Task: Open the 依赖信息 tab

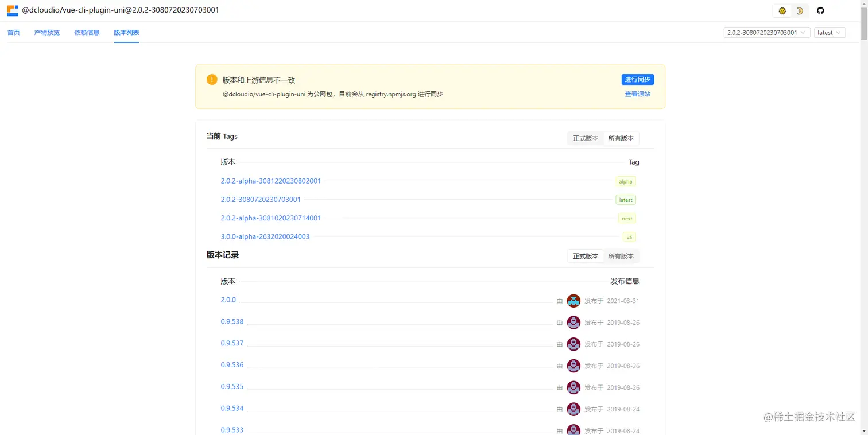Action: point(87,33)
